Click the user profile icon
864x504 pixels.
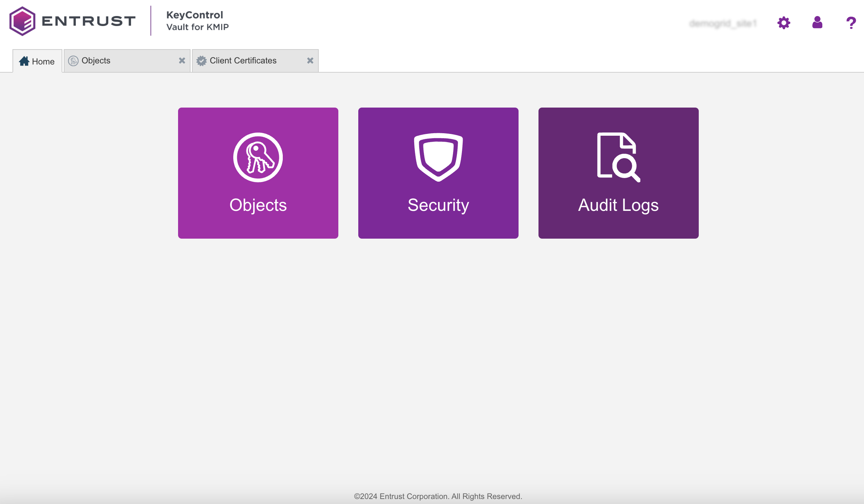817,22
